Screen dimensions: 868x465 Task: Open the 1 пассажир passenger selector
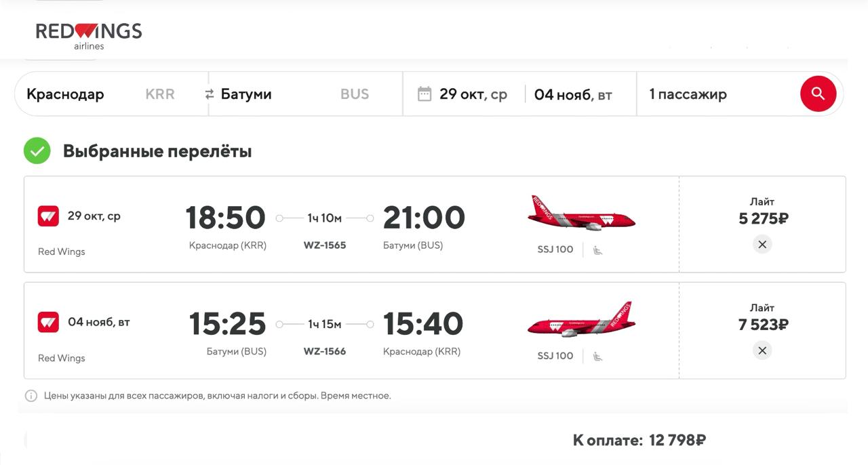[x=688, y=94]
